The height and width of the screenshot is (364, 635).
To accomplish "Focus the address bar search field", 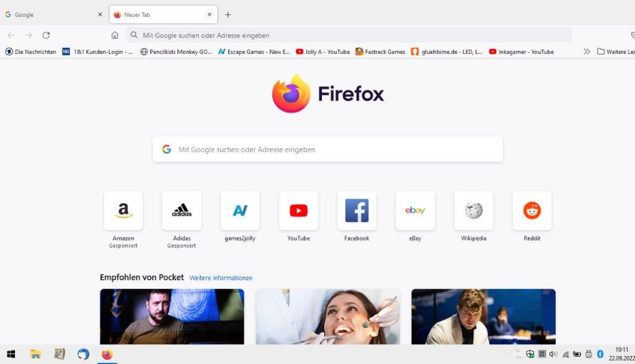I will pyautogui.click(x=349, y=35).
